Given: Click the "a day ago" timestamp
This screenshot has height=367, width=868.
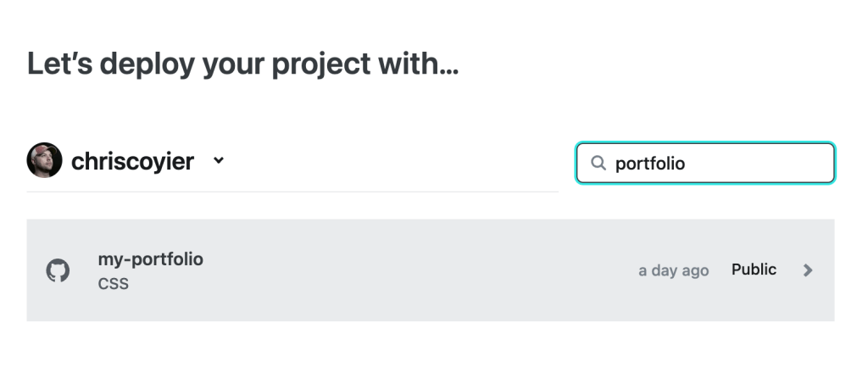Looking at the screenshot, I should [x=673, y=270].
